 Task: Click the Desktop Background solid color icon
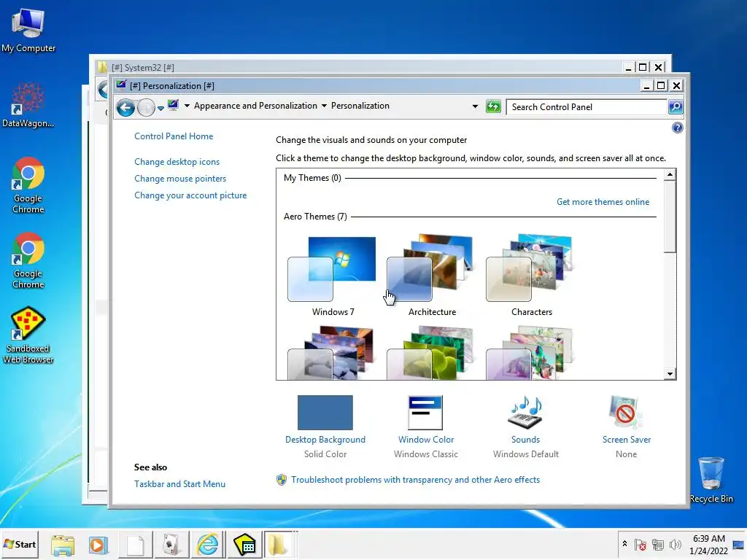tap(325, 413)
